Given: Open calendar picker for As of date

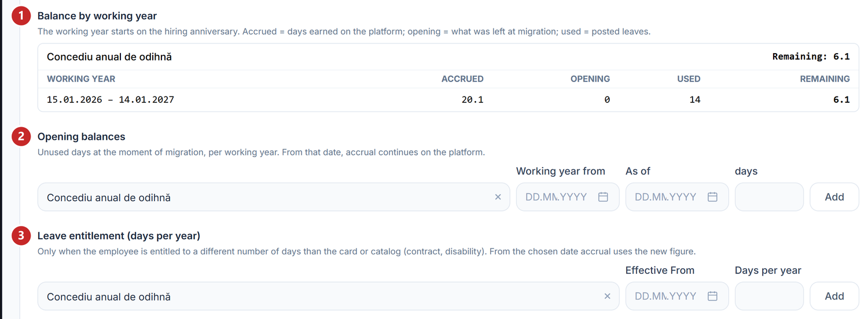Looking at the screenshot, I should coord(712,197).
